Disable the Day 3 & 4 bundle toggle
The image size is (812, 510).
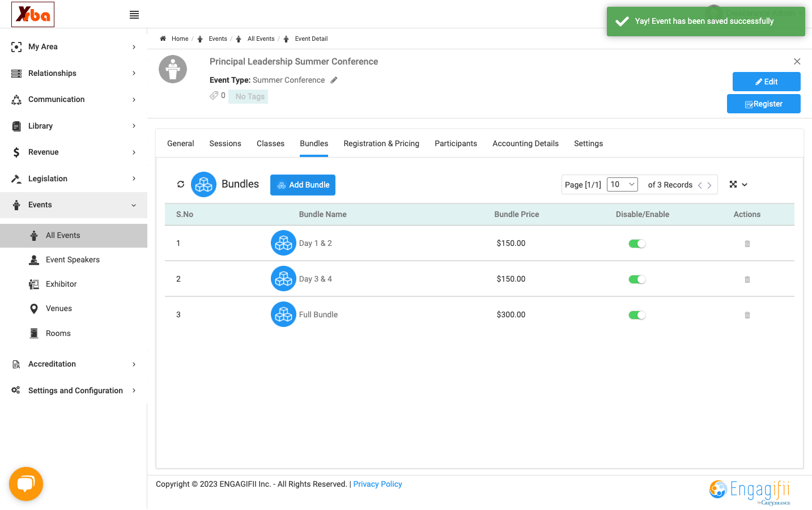637,279
